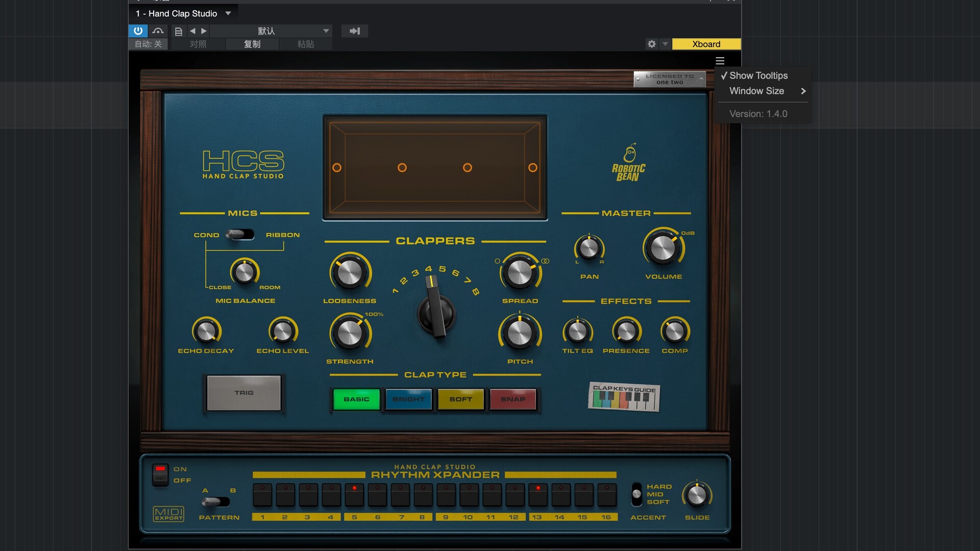Expand Window Size submenu chevron
Viewport: 980px width, 551px height.
(803, 91)
